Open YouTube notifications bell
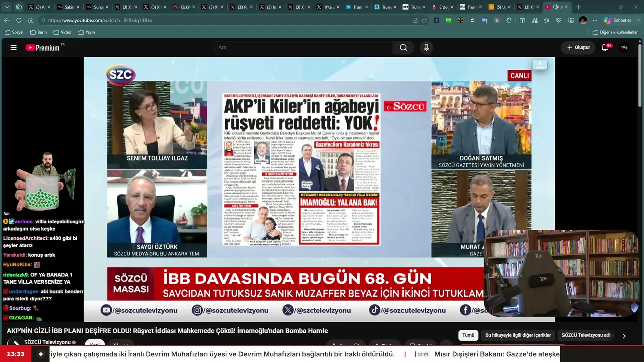Viewport: 644px width, 362px height. click(605, 48)
